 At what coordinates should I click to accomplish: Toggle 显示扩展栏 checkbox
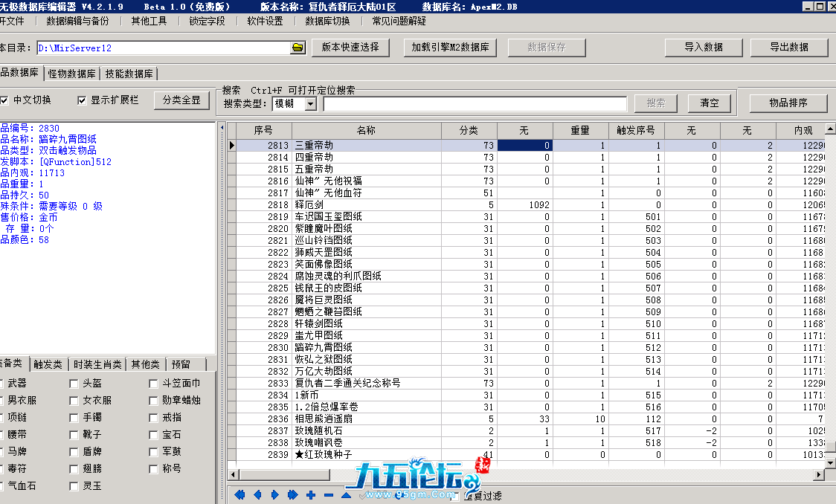[82, 100]
